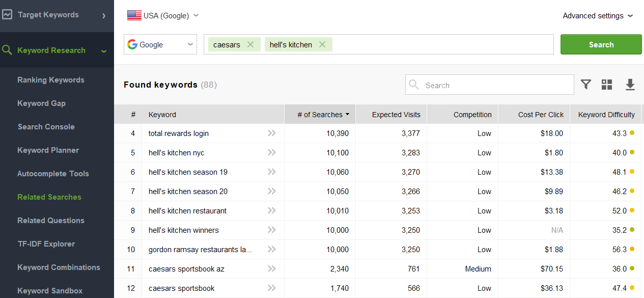Viewport: 644px width, 298px height.
Task: Select keyword caesars sportsbook az
Action: point(186,268)
